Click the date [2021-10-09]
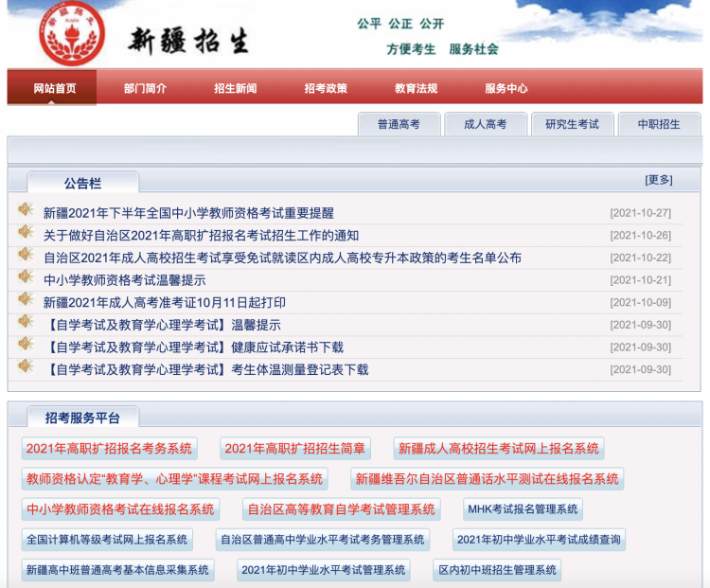Image resolution: width=710 pixels, height=588 pixels. (640, 303)
